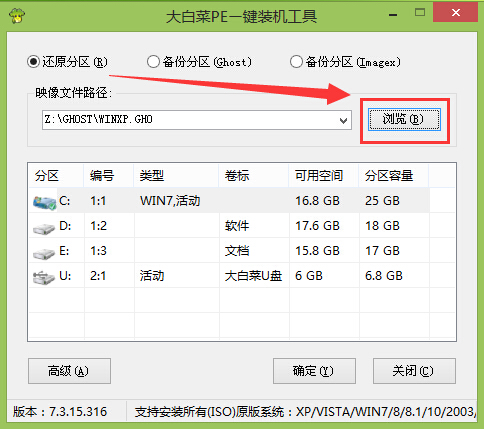
Task: Sort by the 分区容量 column header
Action: [x=394, y=176]
